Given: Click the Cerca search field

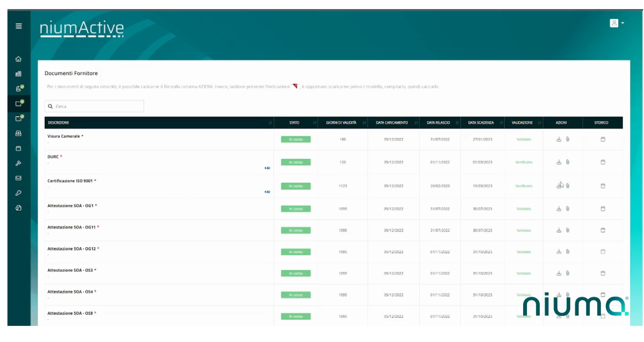Looking at the screenshot, I should click(94, 106).
